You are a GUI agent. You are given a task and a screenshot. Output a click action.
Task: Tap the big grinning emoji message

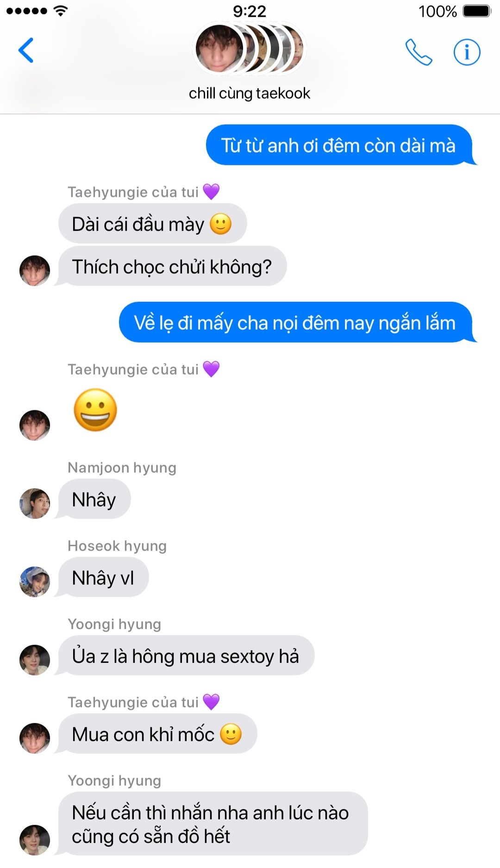point(95,410)
